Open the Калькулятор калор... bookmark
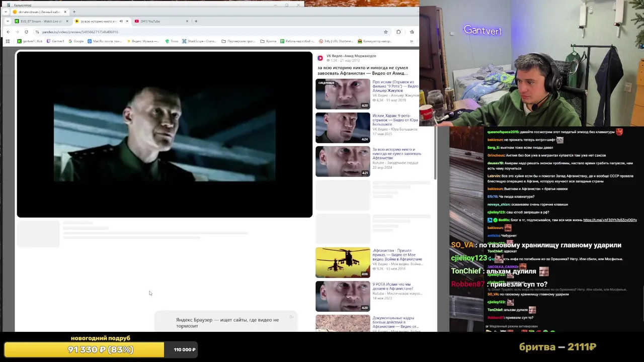The height and width of the screenshot is (362, 644). point(375,41)
